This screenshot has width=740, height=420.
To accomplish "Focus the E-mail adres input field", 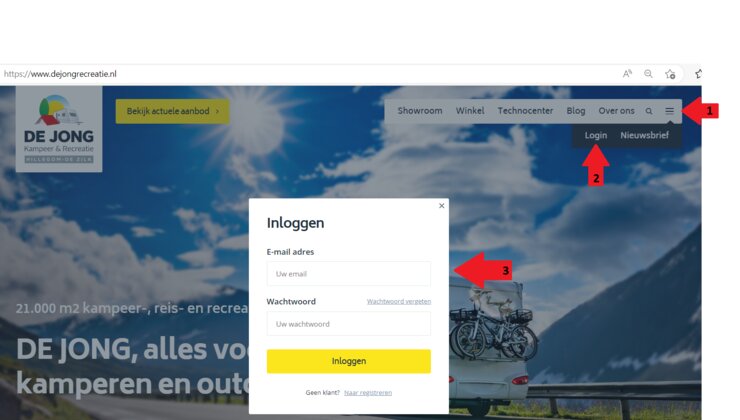I will pos(349,274).
